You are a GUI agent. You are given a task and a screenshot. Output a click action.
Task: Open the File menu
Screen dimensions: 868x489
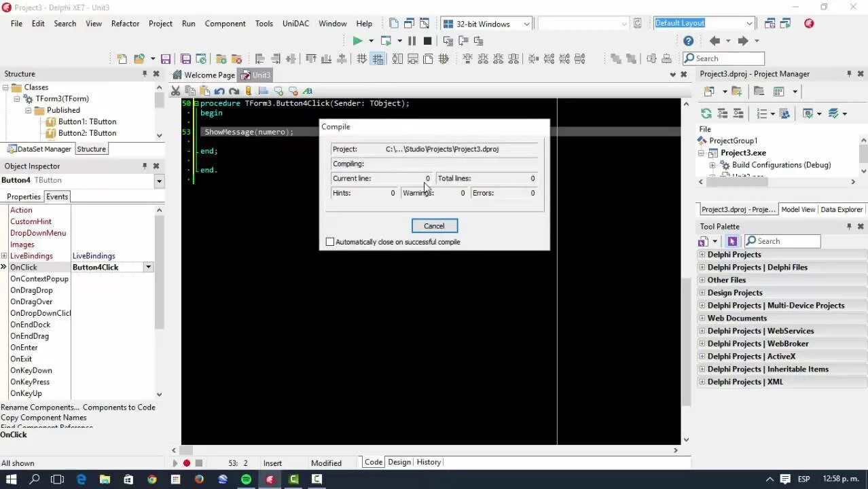coord(16,23)
